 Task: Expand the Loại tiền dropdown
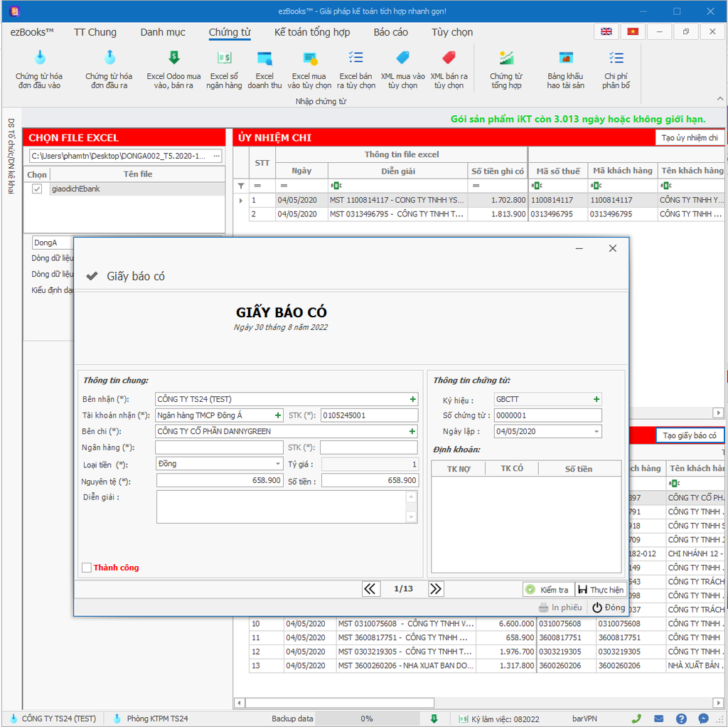click(x=278, y=464)
